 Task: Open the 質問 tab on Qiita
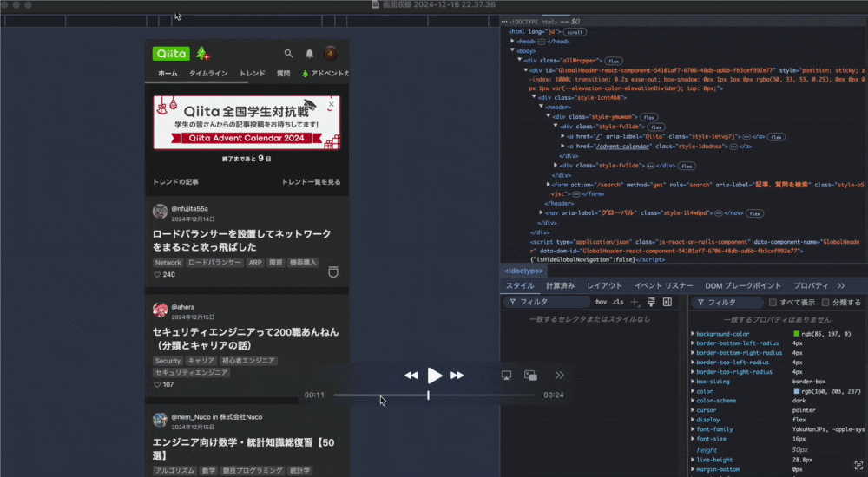click(284, 74)
